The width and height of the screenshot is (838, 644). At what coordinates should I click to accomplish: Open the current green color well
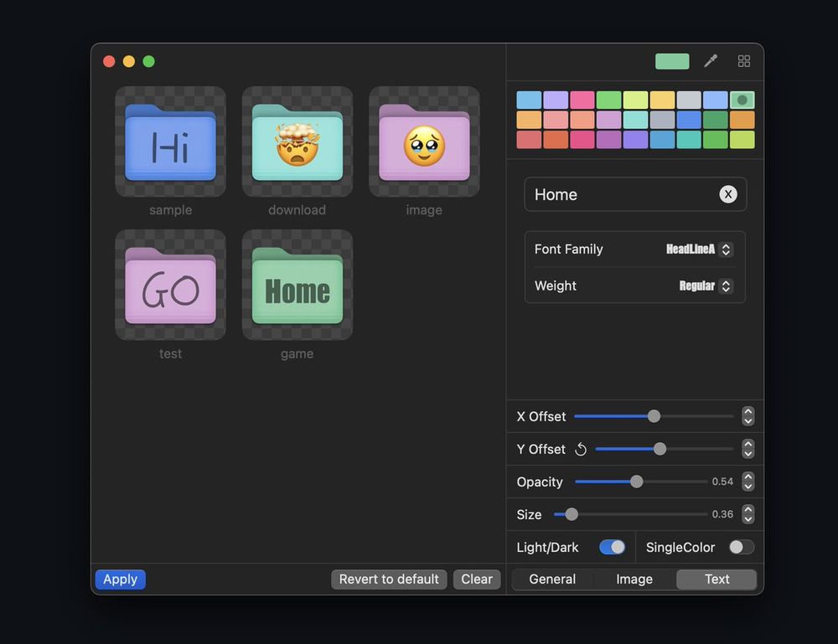(672, 61)
